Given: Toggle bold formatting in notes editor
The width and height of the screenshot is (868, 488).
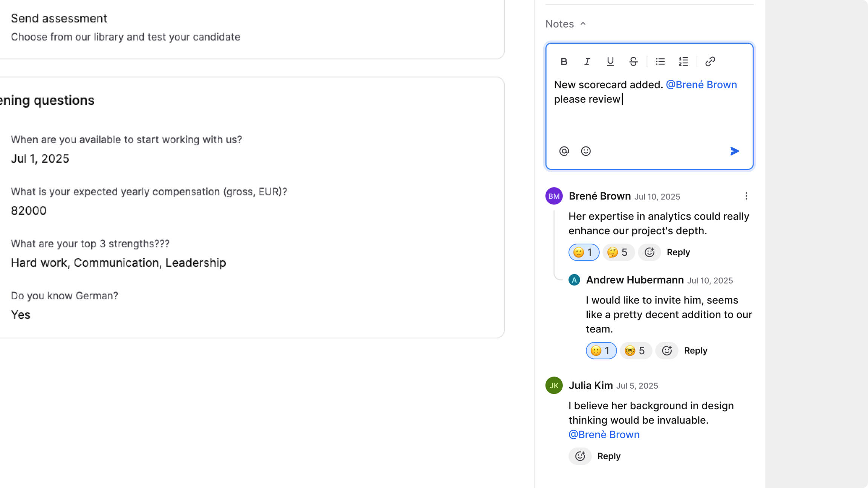Looking at the screenshot, I should [564, 61].
